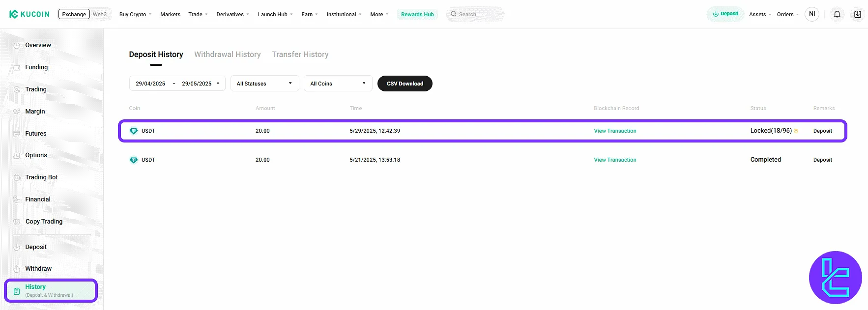This screenshot has width=868, height=310.
Task: Open Overview in the sidebar
Action: click(x=38, y=45)
